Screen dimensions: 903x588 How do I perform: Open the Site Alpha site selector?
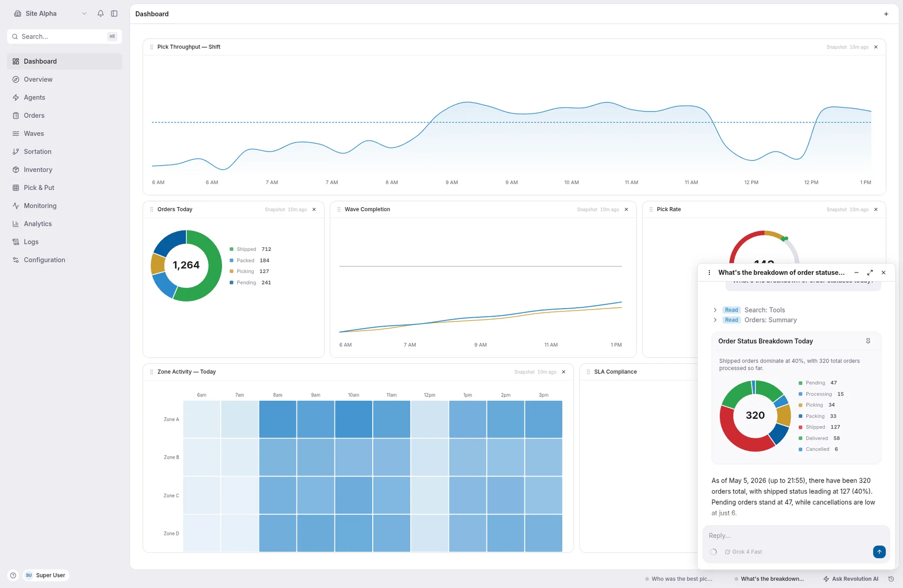[50, 14]
